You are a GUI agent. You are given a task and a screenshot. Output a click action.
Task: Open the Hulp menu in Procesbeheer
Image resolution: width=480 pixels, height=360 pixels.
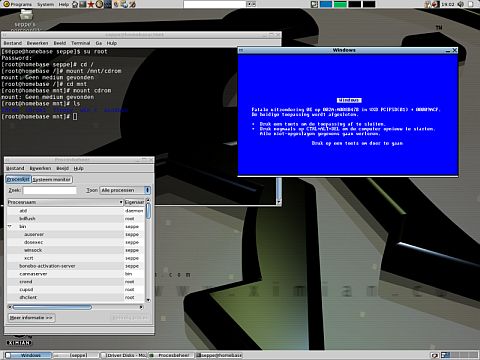(78, 168)
